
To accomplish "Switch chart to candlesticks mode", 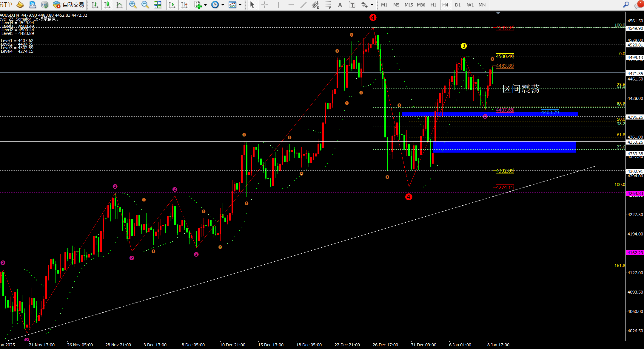I will [x=107, y=5].
